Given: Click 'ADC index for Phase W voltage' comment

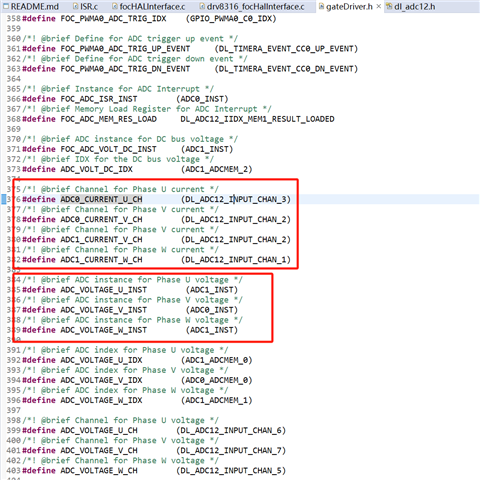Looking at the screenshot, I should pyautogui.click(x=125, y=390).
